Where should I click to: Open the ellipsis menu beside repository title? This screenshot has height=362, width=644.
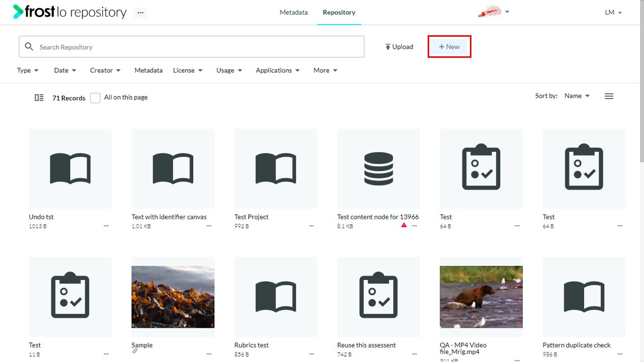[x=140, y=13]
